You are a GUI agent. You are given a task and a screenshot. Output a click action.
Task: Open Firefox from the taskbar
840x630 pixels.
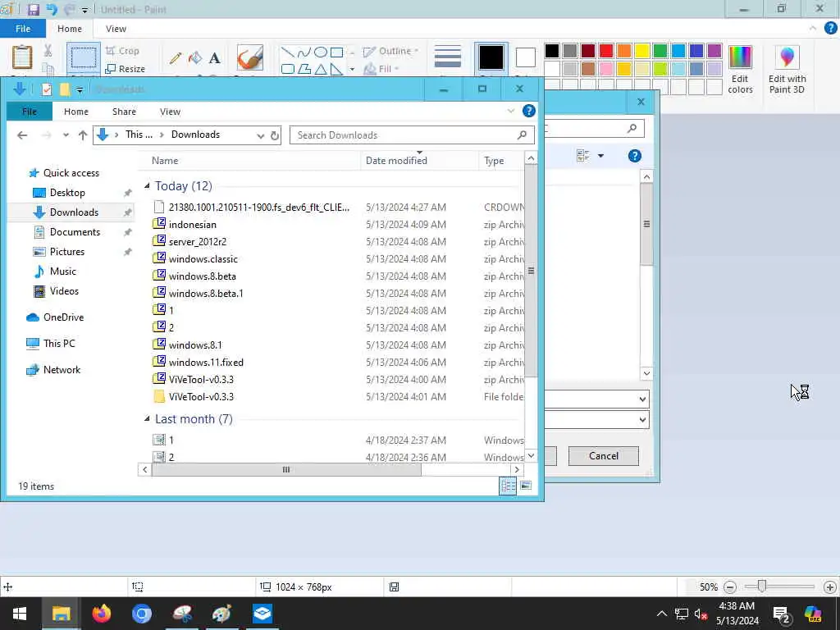pyautogui.click(x=101, y=614)
